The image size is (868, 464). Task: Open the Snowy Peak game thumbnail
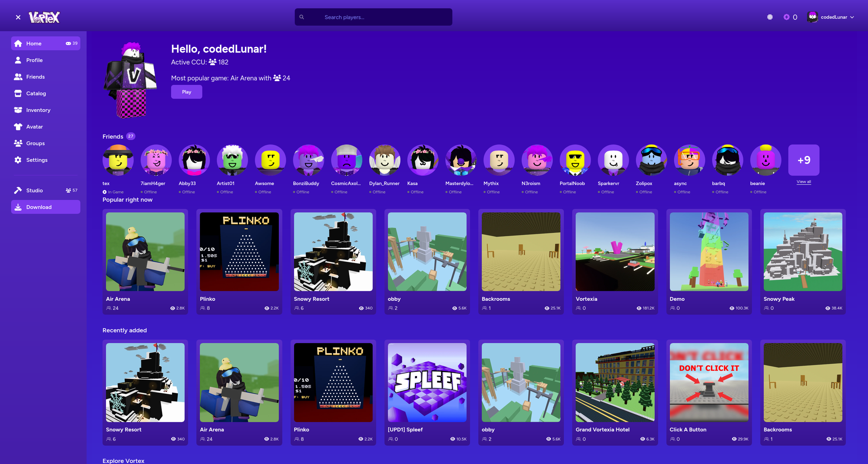803,252
